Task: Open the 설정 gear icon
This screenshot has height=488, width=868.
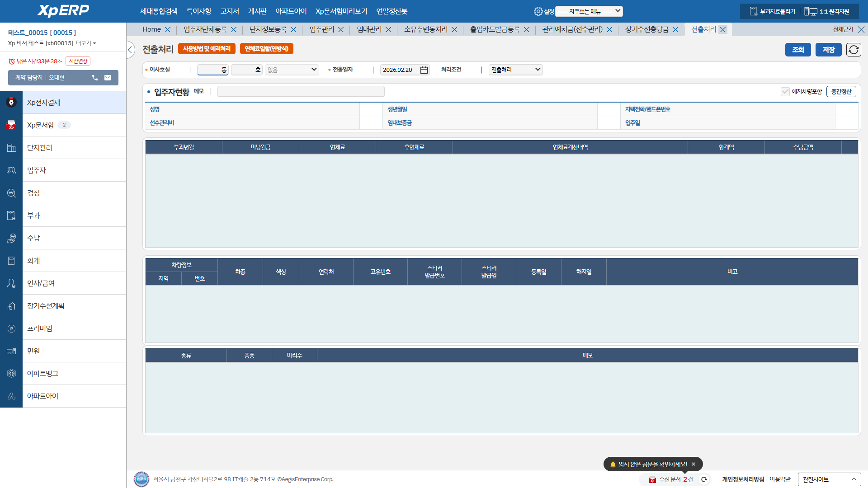Action: click(538, 11)
